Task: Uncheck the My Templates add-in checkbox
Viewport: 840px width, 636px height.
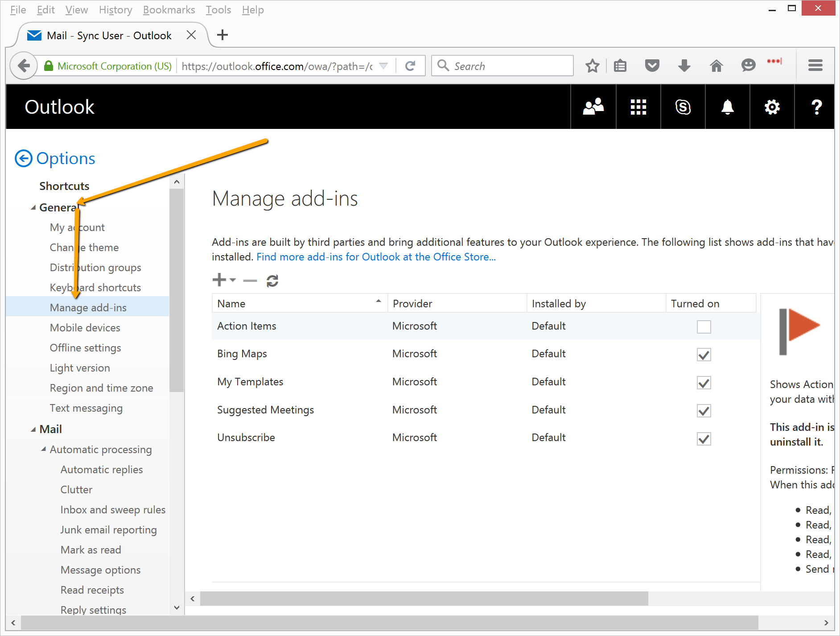Action: tap(704, 383)
